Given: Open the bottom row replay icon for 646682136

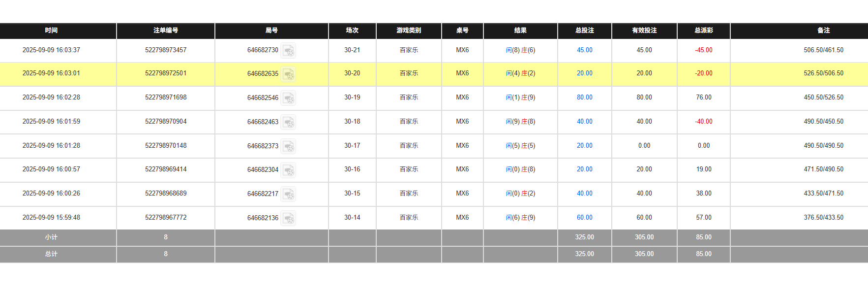Looking at the screenshot, I should pos(289,219).
